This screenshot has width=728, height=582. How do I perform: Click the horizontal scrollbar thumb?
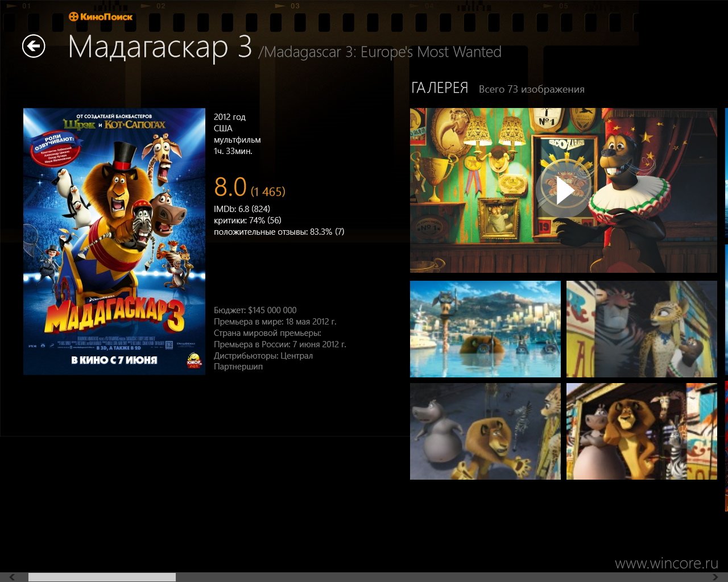coord(102,577)
